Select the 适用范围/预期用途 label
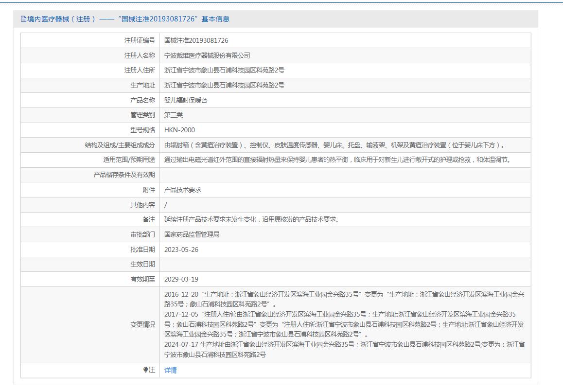 tap(129, 160)
